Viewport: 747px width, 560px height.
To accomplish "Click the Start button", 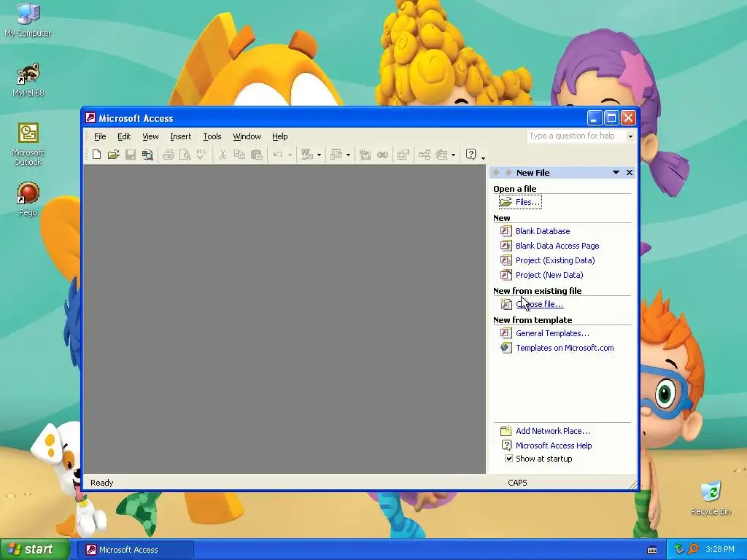I will click(x=34, y=550).
